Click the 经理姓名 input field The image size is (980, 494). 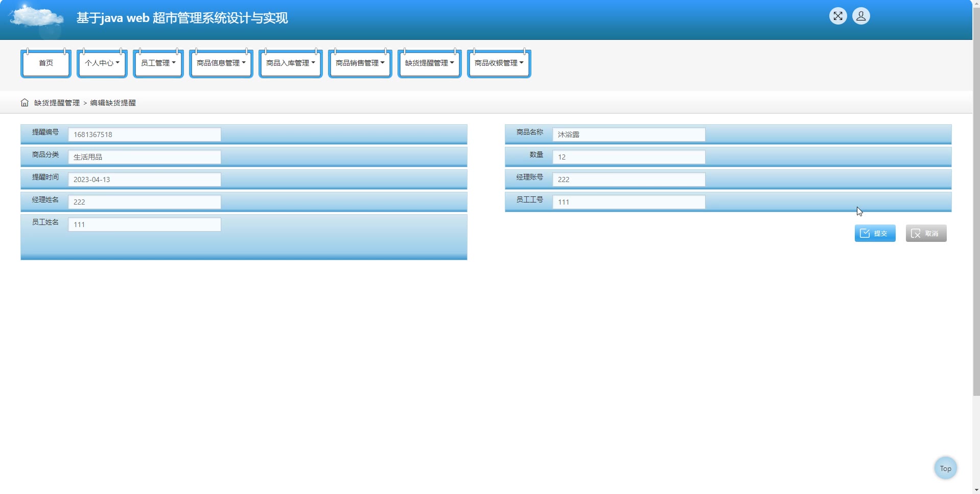click(x=145, y=202)
